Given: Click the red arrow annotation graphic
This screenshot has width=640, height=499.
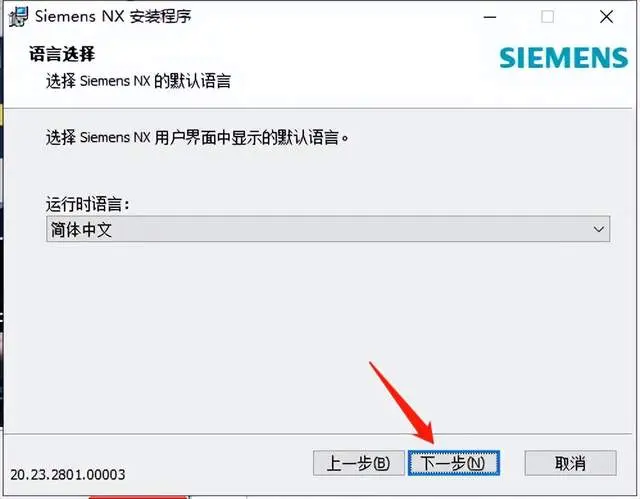Looking at the screenshot, I should 402,403.
